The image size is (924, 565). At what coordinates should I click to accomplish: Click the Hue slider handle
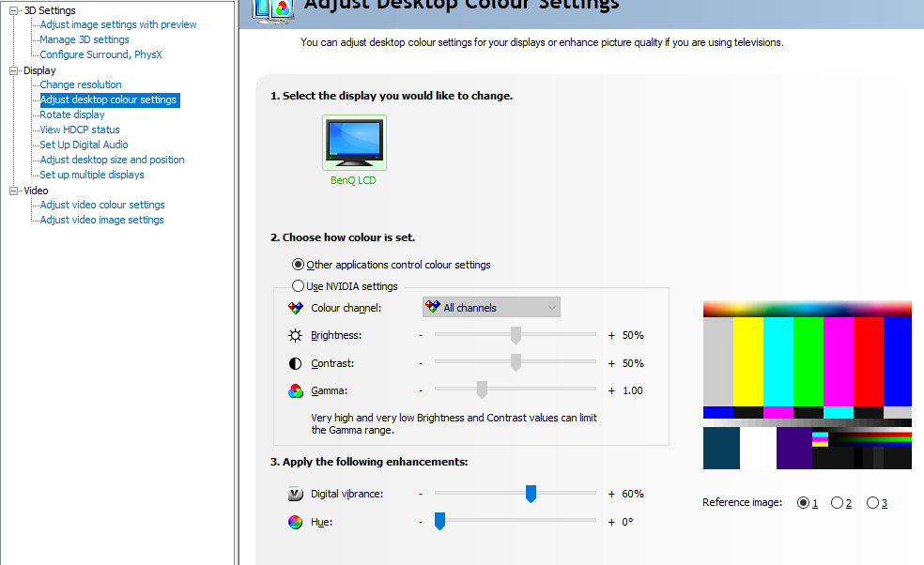(439, 521)
